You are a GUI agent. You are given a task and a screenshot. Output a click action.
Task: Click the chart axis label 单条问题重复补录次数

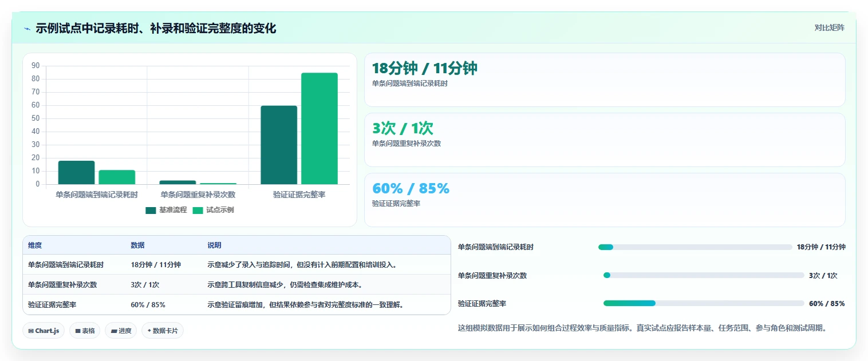[x=198, y=195]
